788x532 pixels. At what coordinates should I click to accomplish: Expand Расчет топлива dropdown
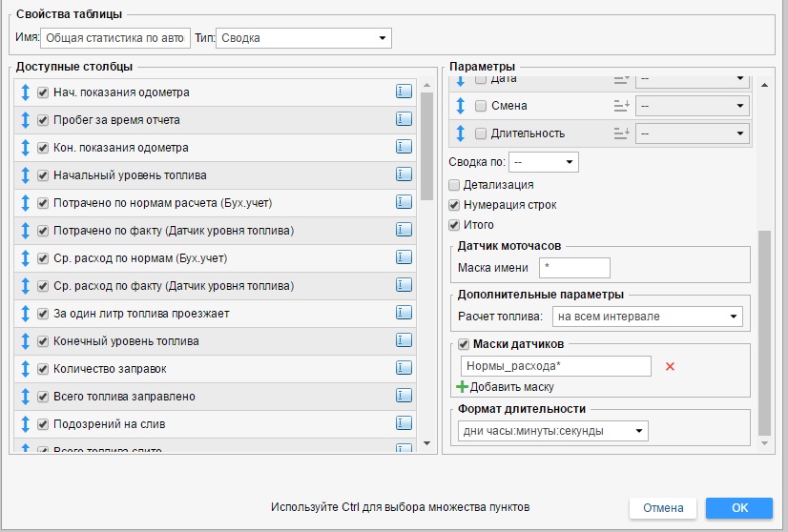647,316
